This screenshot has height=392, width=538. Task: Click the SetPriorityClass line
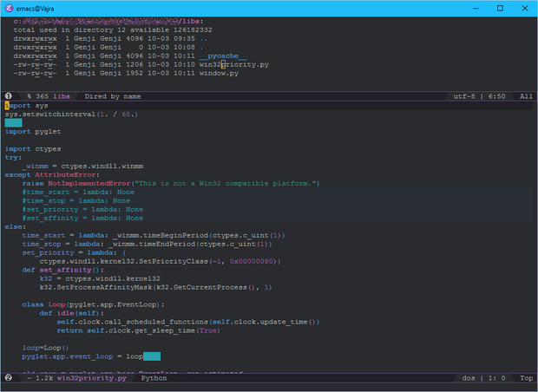160,261
